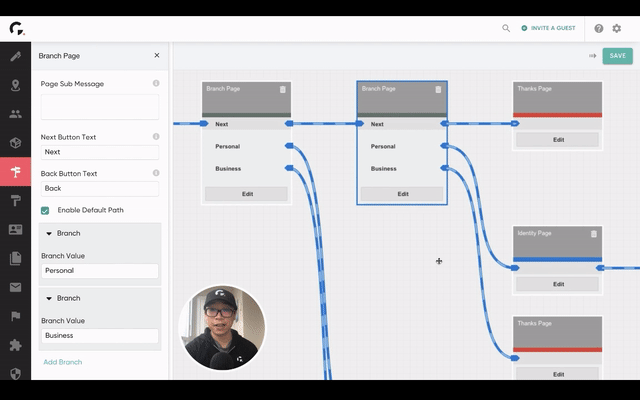Click Add Branch link
Viewport: 640px width, 400px height.
(x=62, y=362)
